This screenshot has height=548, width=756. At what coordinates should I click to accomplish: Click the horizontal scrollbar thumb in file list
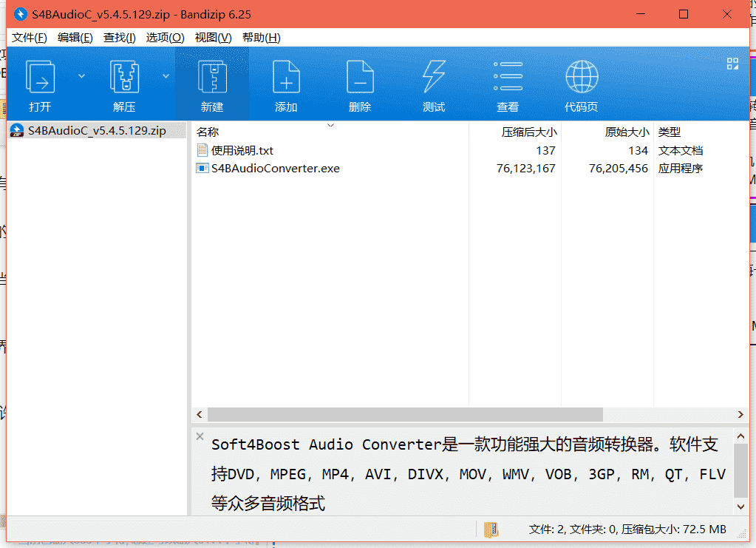click(405, 414)
